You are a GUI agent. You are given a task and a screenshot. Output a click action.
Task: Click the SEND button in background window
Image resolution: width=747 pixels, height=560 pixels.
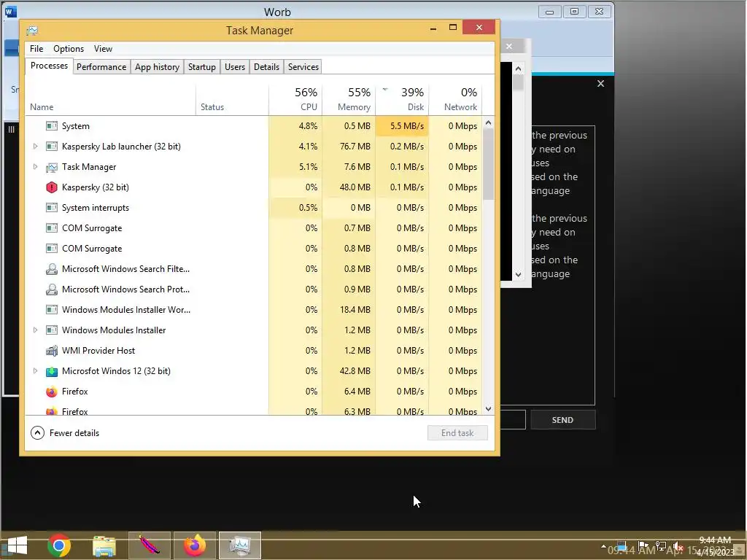click(x=562, y=421)
